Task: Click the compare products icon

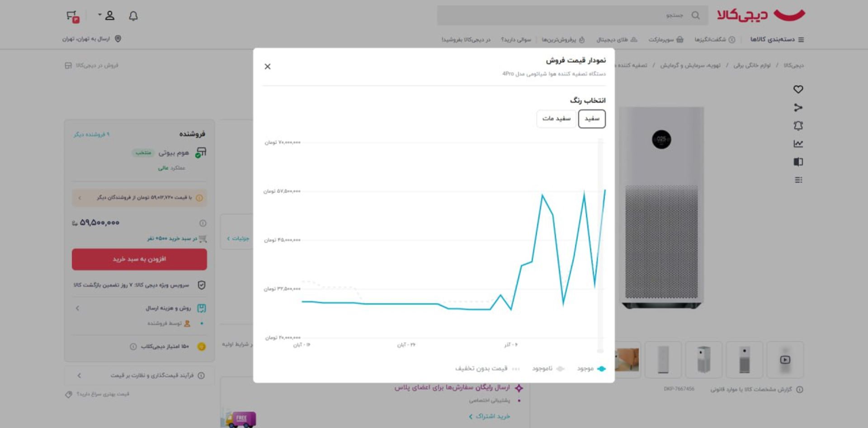Action: (x=798, y=162)
